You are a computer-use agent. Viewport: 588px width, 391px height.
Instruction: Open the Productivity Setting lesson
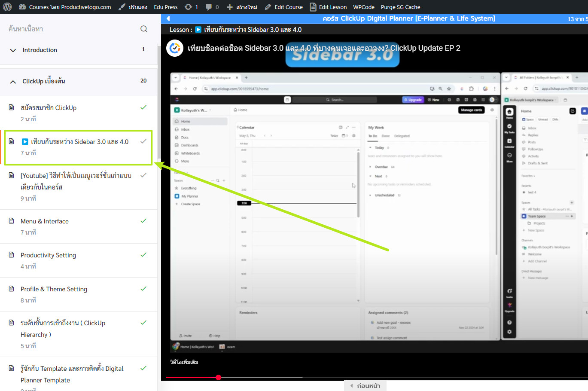49,255
